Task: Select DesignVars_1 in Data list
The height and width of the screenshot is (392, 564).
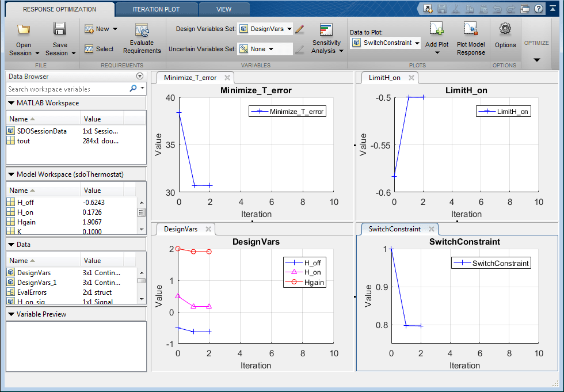Action: tap(71, 282)
